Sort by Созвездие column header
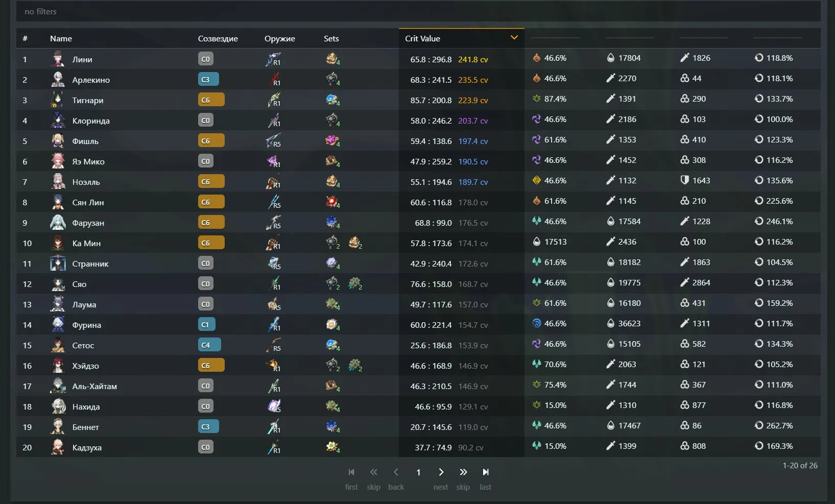Viewport: 835px width, 504px height. point(218,39)
